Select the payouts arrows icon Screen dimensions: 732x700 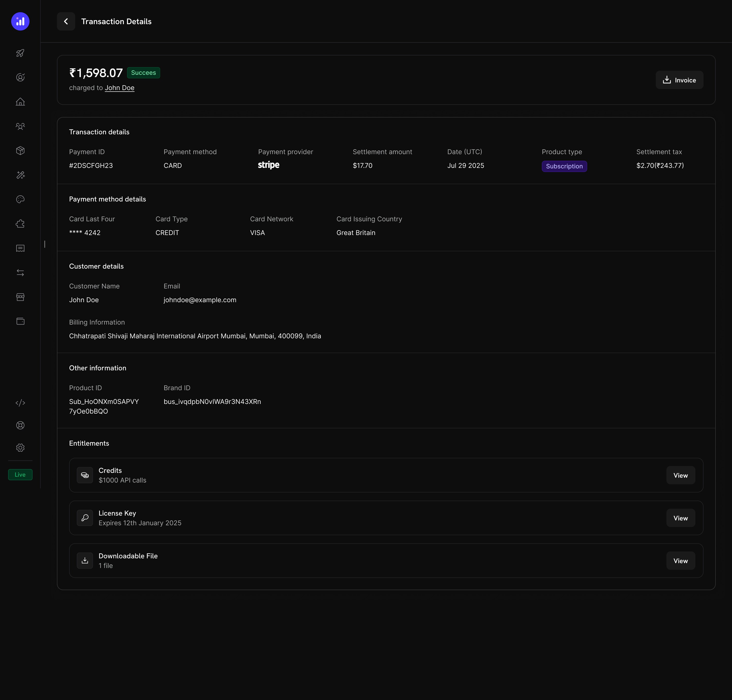pyautogui.click(x=20, y=272)
